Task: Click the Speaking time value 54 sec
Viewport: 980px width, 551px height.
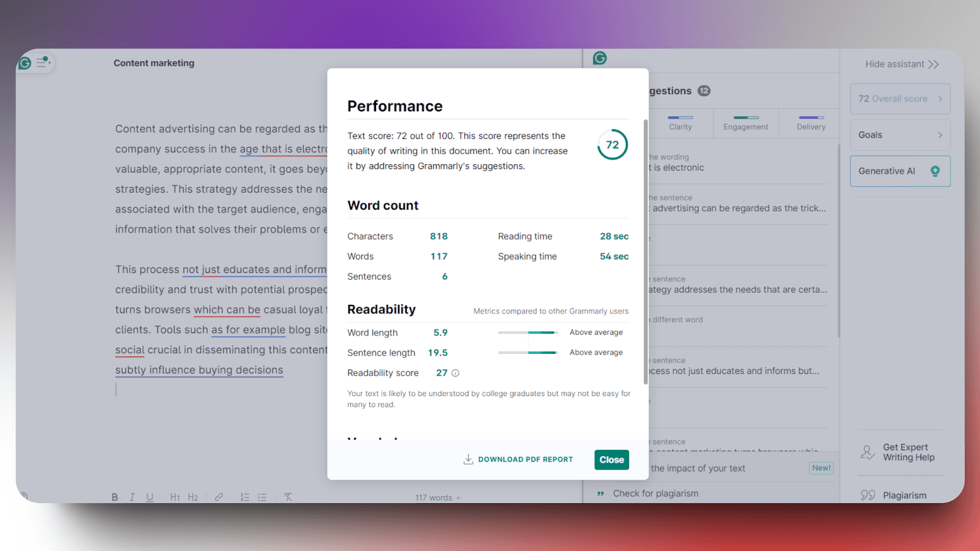Action: click(x=614, y=257)
